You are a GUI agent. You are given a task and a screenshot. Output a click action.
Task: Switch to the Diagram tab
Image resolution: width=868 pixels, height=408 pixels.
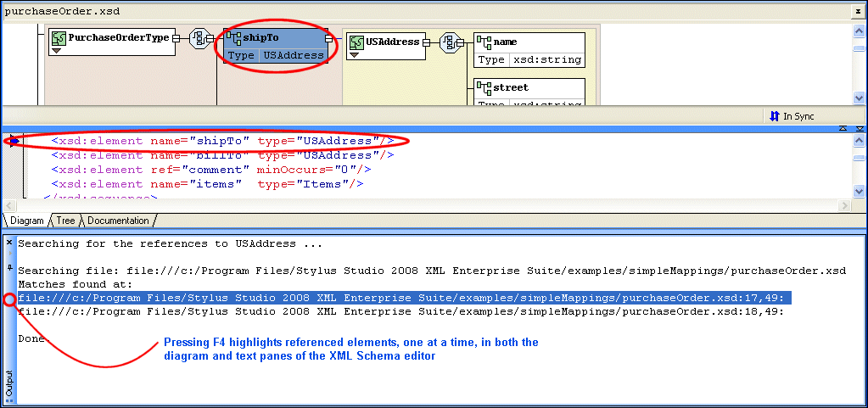pos(26,221)
